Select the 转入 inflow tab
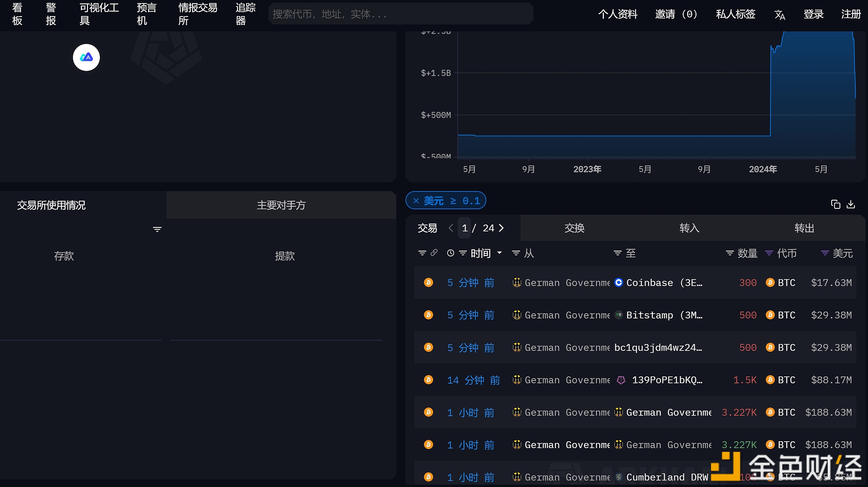The width and height of the screenshot is (868, 487). [689, 228]
